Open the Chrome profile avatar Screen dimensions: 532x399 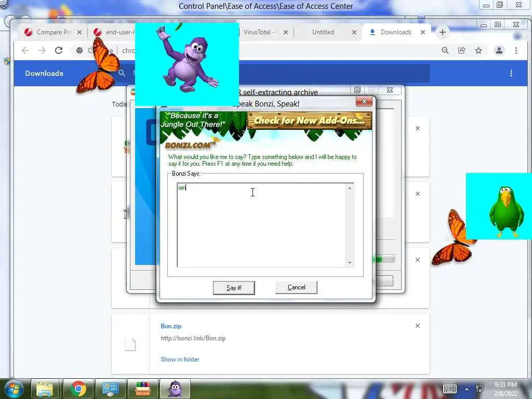499,50
